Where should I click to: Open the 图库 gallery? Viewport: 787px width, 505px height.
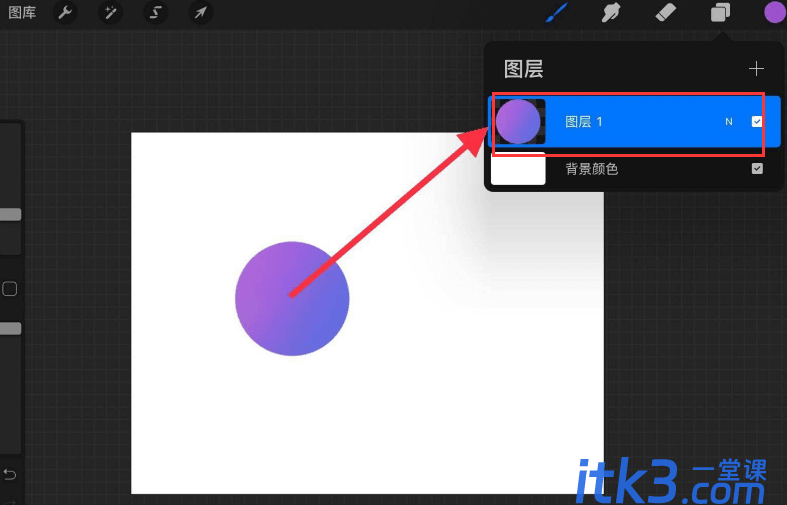22,13
